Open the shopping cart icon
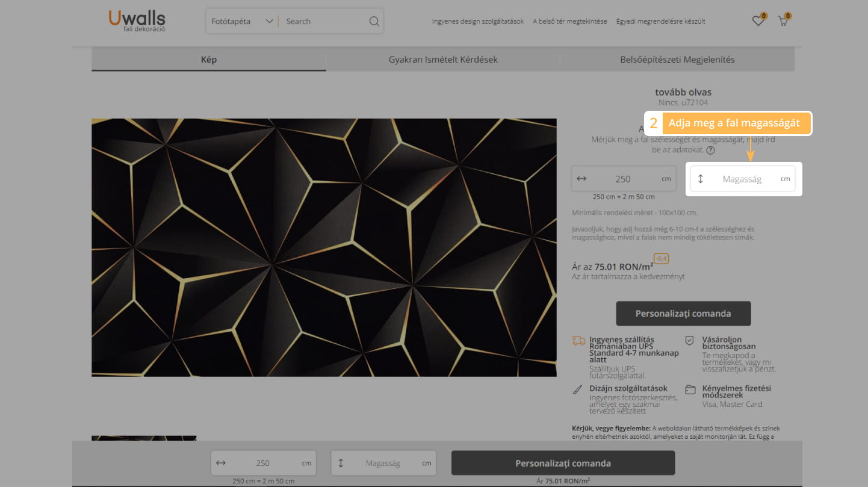 [x=783, y=21]
